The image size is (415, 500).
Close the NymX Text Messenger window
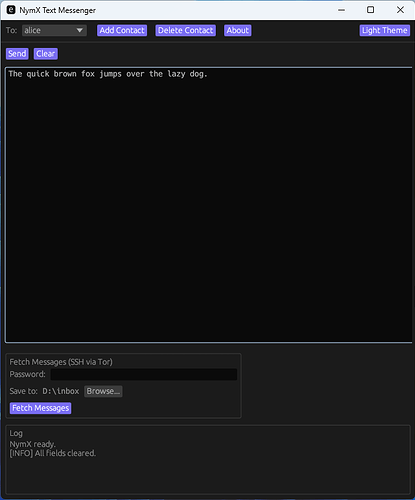click(x=400, y=10)
